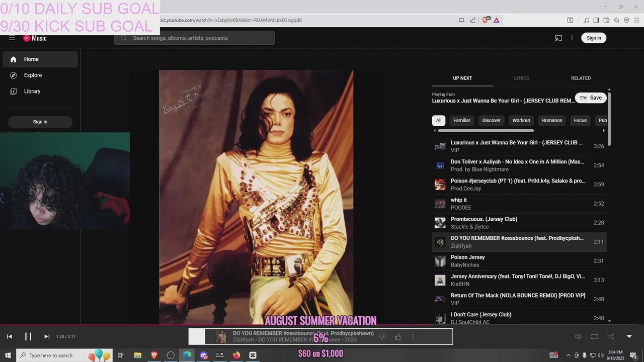
Task: Open File Explorer from taskbar
Action: [x=137, y=355]
